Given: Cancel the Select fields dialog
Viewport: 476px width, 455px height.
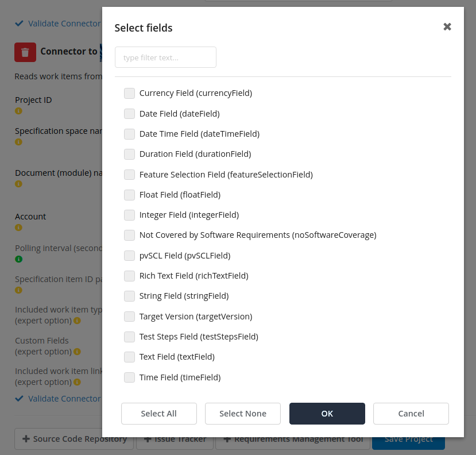Looking at the screenshot, I should (x=411, y=414).
